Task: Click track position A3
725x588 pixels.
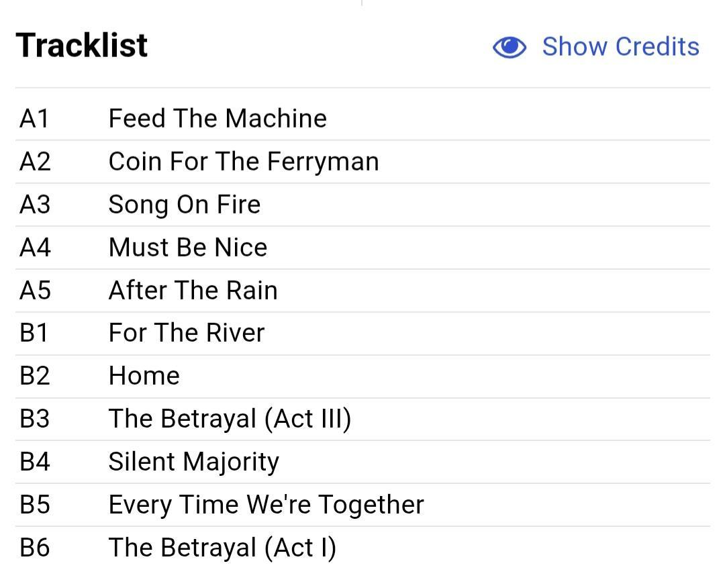Action: (35, 204)
